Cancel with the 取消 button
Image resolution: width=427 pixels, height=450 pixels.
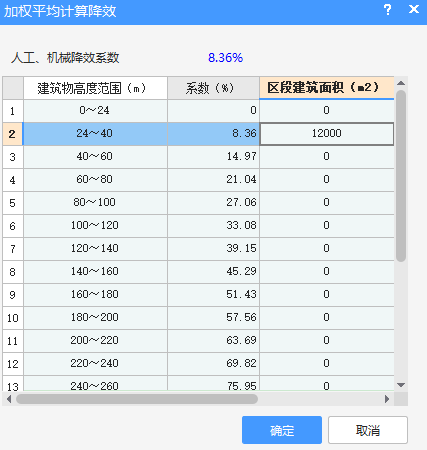pos(368,430)
